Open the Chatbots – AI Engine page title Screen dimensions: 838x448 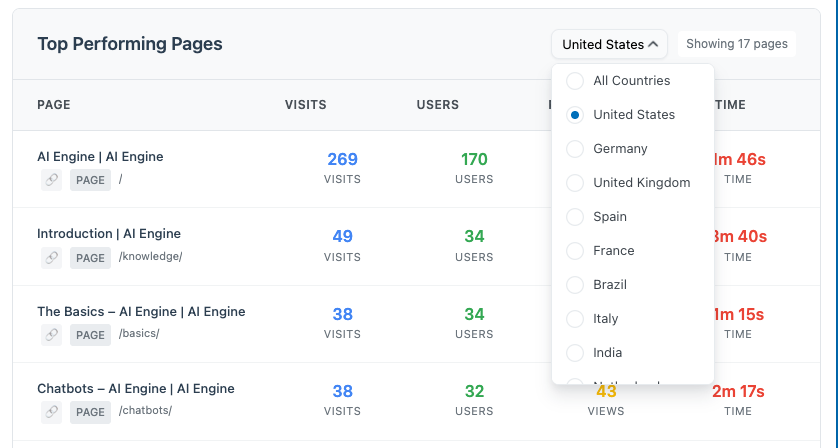[x=136, y=388]
